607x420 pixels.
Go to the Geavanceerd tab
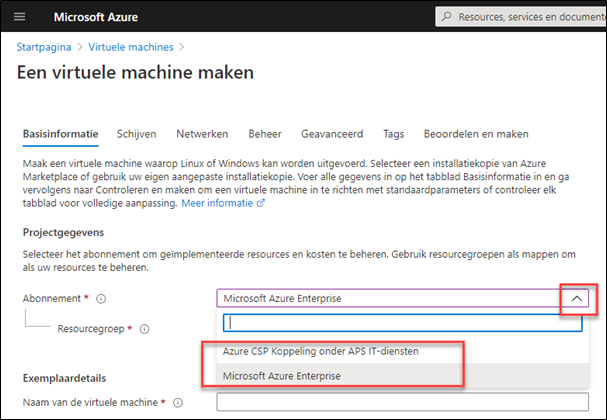coord(332,134)
